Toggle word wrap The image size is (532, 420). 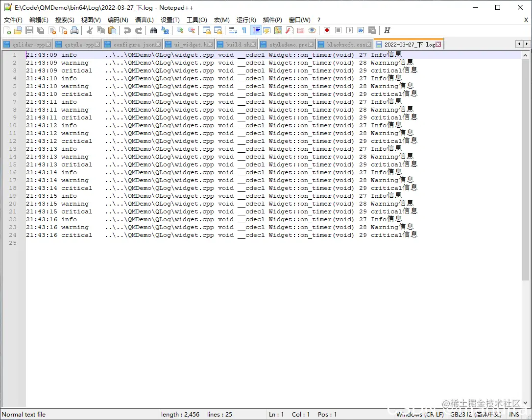click(233, 30)
